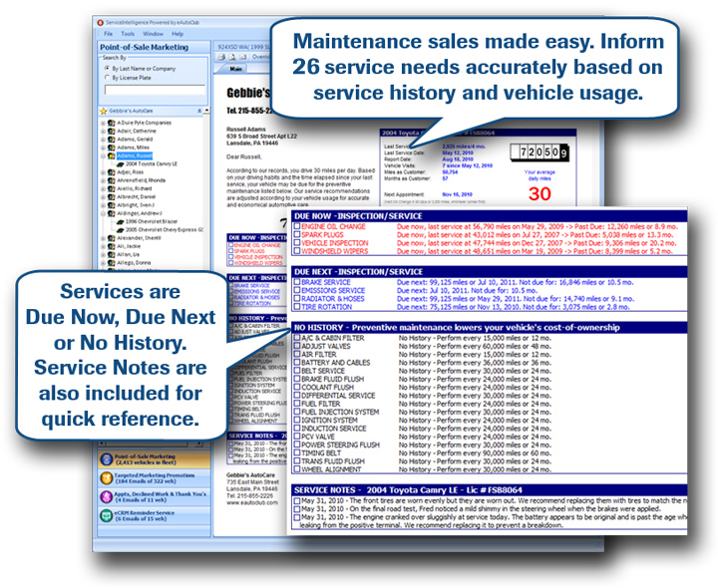The width and height of the screenshot is (718, 588).
Task: Check ENGINE OIL CHANGE in the enlarged list
Action: click(x=297, y=226)
